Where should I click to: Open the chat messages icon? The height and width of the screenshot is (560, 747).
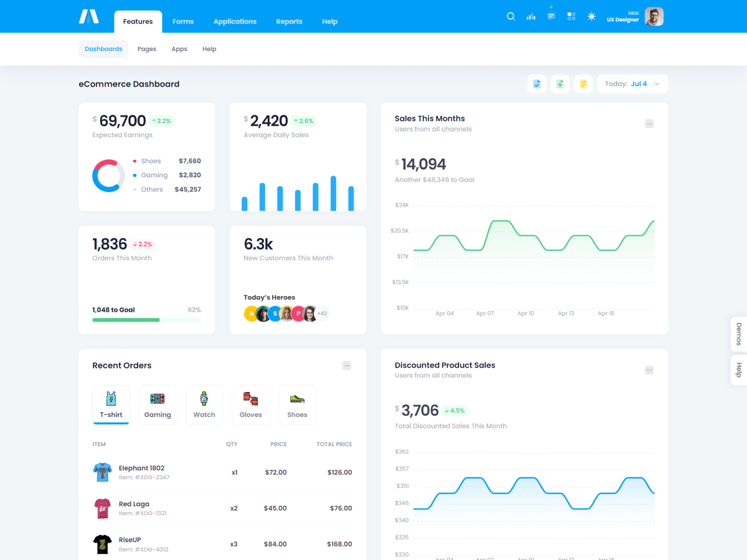[x=551, y=17]
